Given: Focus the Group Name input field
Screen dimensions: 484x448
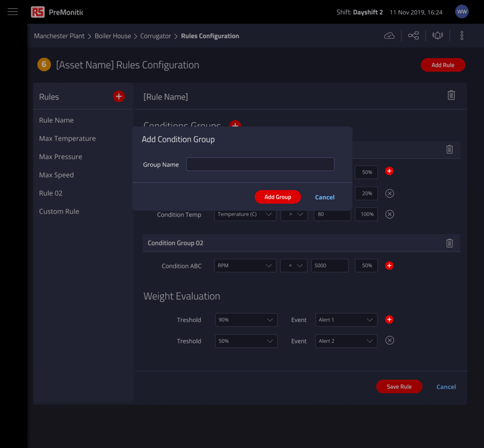Looking at the screenshot, I should (260, 164).
